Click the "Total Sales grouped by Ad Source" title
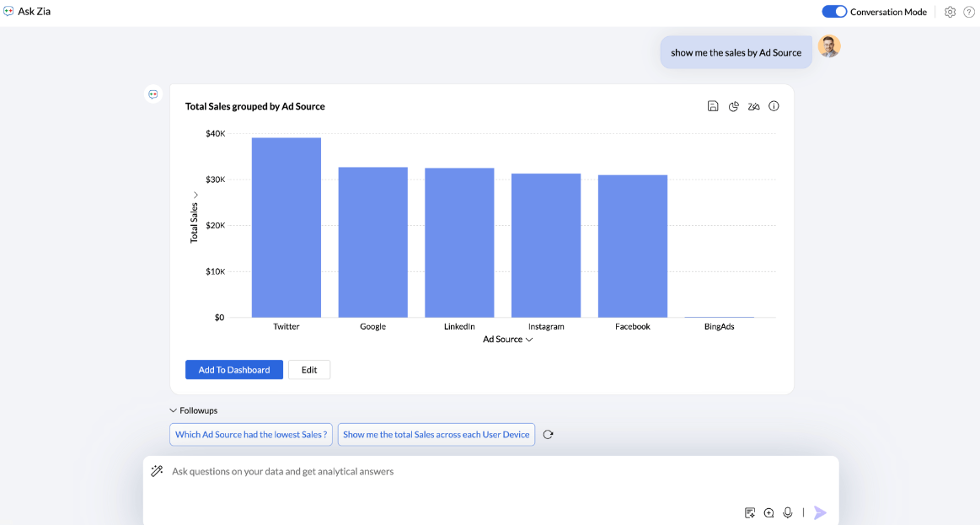This screenshot has width=980, height=525. click(255, 106)
